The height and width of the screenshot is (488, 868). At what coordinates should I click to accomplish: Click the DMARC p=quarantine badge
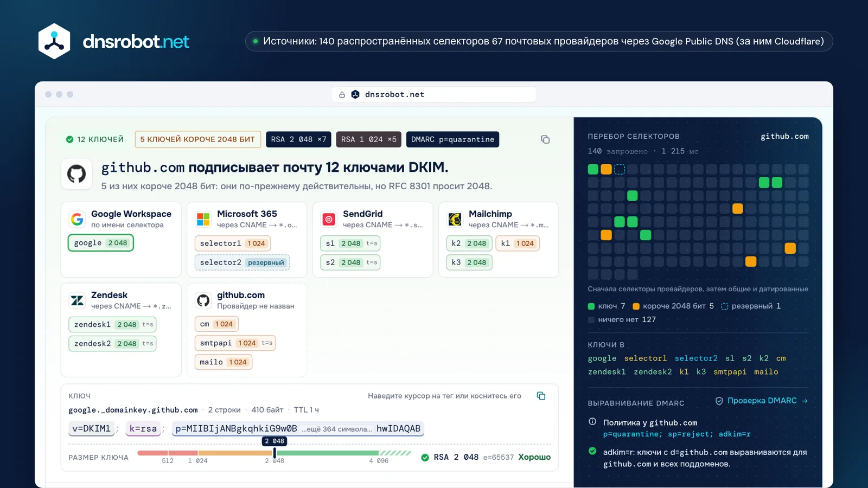pyautogui.click(x=452, y=139)
